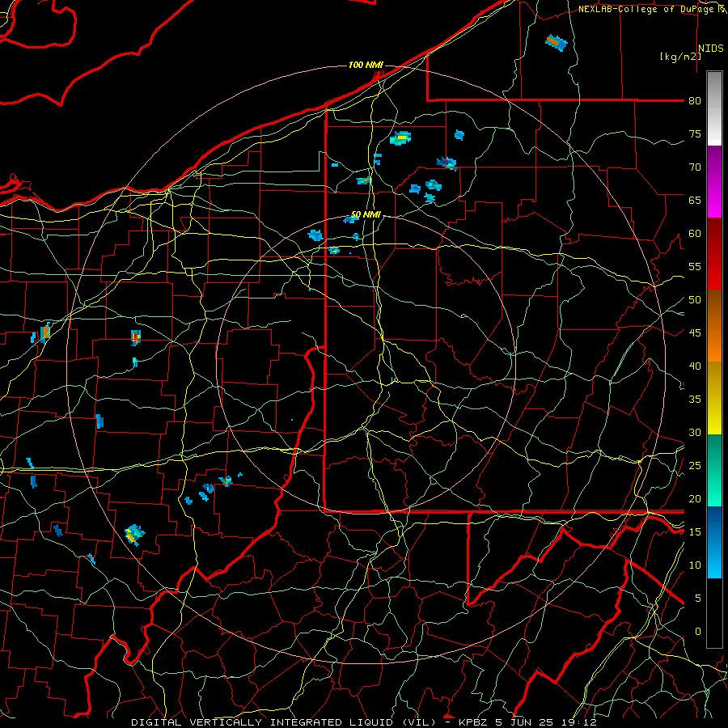Select the legend value 10
Viewport: 728px width, 728px height.
(x=695, y=565)
